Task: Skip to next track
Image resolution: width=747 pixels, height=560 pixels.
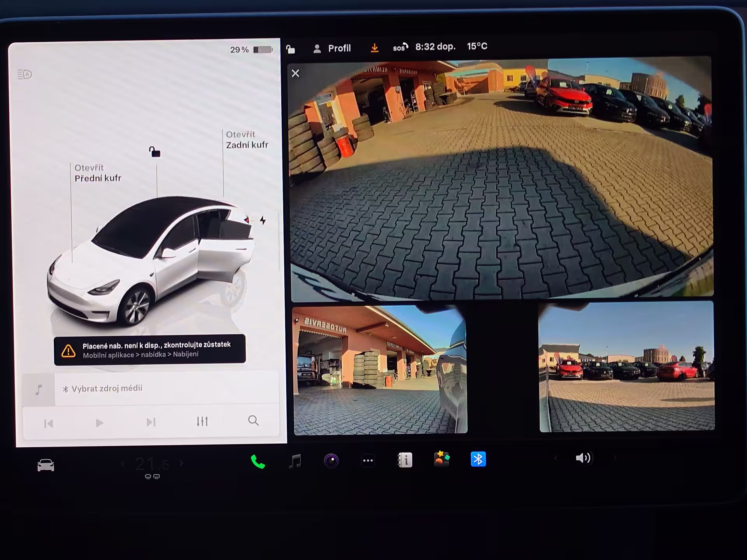Action: (151, 422)
